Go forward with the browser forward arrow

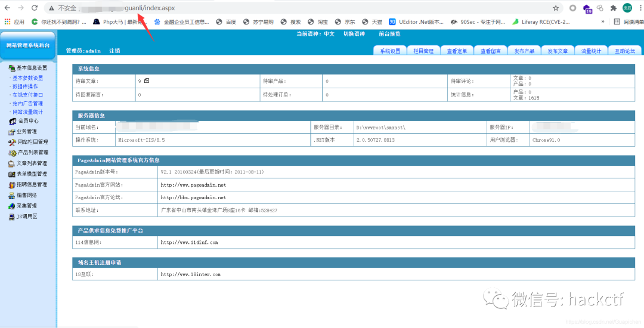[21, 8]
